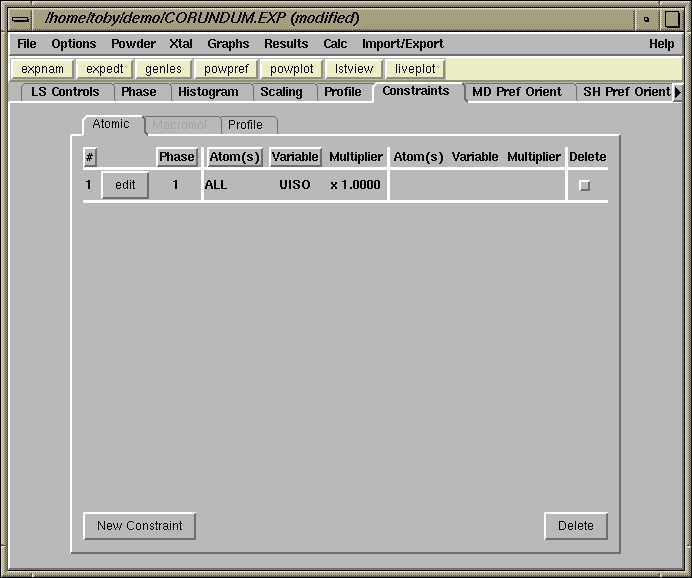
Task: Switch to the Histogram tab
Action: pos(208,92)
